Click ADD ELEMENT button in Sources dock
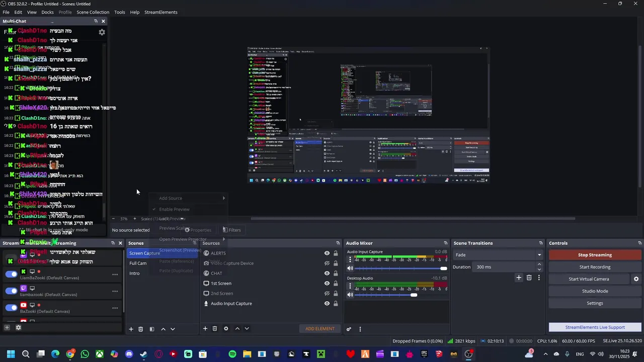This screenshot has height=362, width=644. tap(320, 329)
